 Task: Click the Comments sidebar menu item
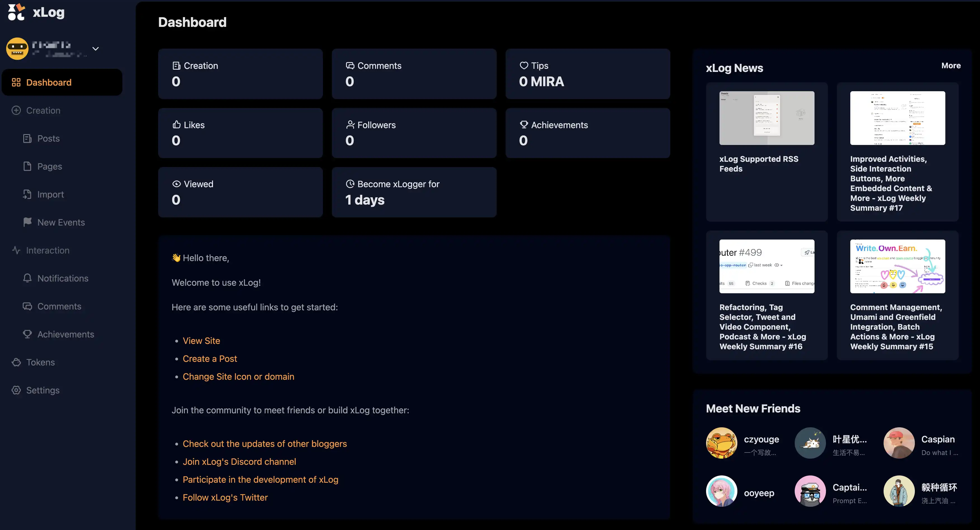point(59,306)
